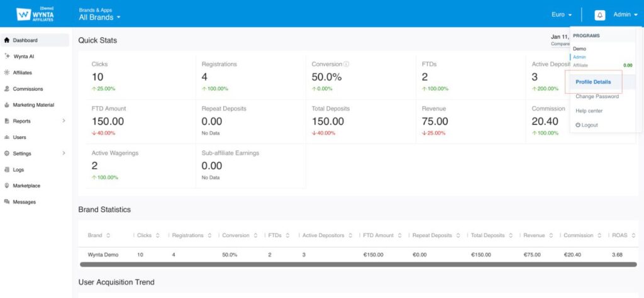Open the Logs page in sidebar
This screenshot has width=644, height=298.
pos(19,169)
